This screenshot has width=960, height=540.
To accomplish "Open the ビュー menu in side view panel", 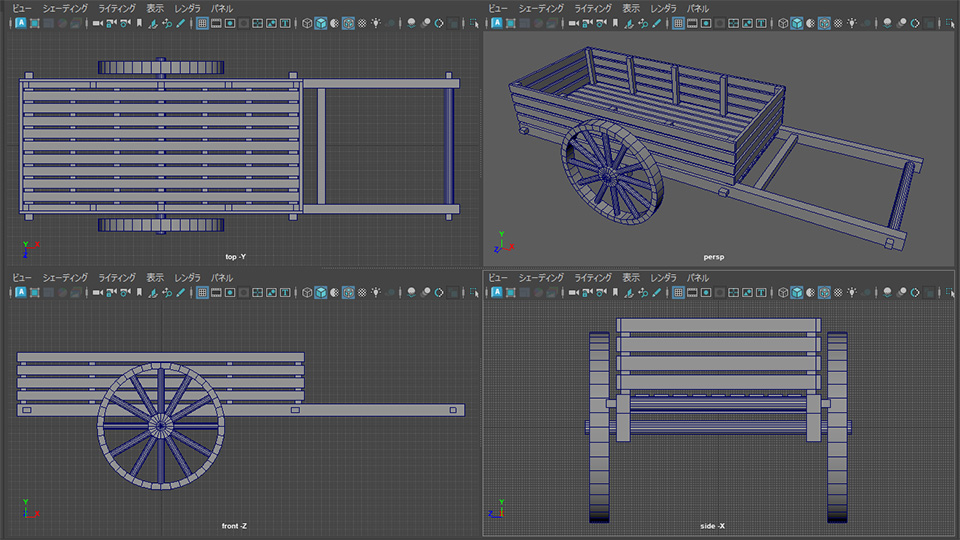I will click(x=498, y=277).
